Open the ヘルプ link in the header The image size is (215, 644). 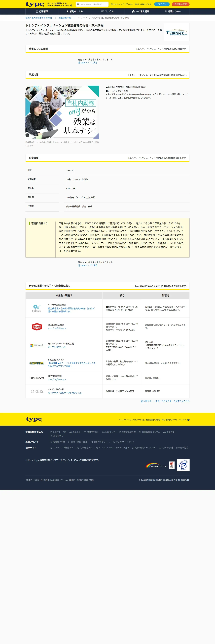pos(130,4)
